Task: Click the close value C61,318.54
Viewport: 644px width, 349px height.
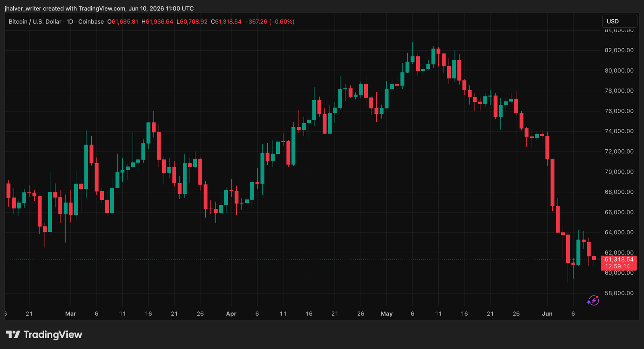Action: pos(226,22)
